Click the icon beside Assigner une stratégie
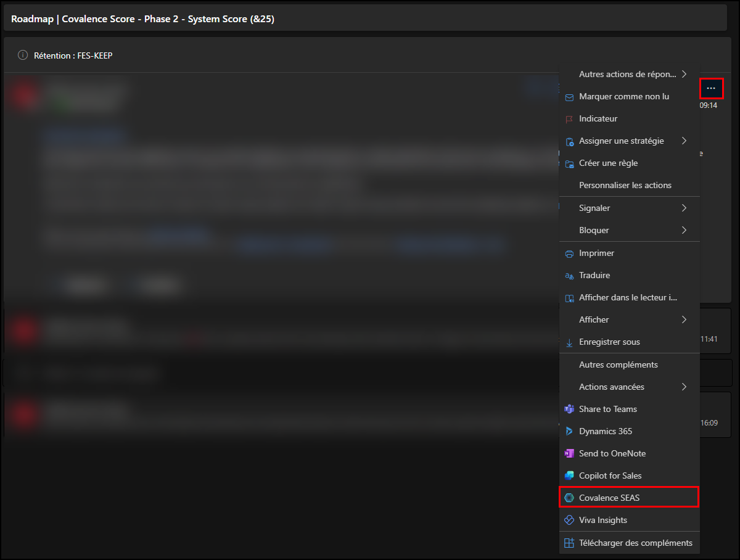 point(569,141)
